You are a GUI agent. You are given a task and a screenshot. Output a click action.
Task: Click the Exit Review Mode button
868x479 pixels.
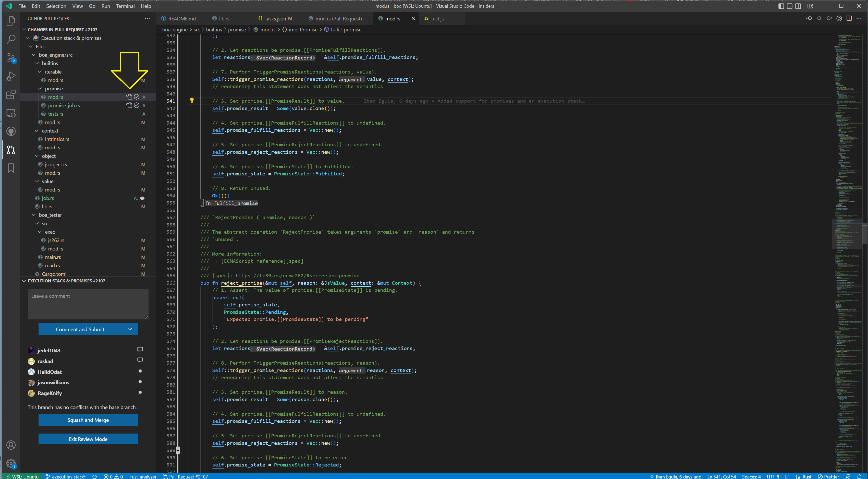(88, 439)
